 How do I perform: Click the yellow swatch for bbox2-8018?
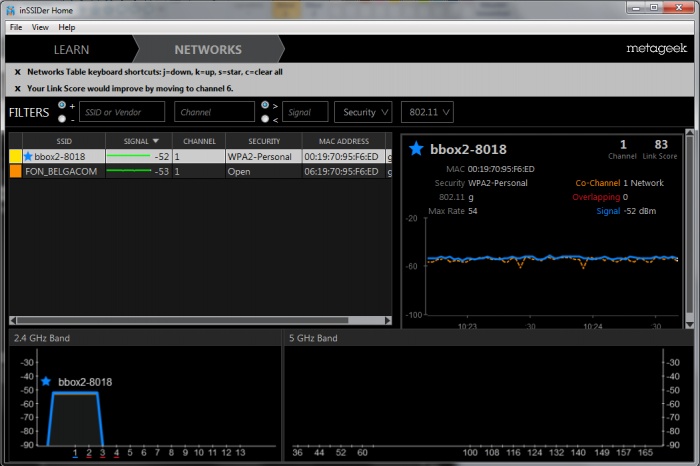(x=16, y=156)
